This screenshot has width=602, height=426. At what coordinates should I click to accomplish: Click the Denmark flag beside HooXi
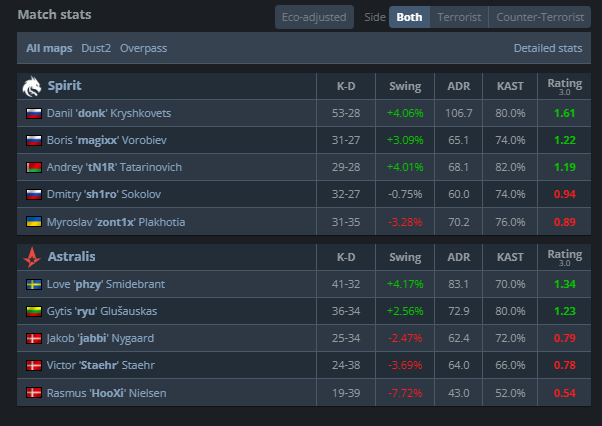pos(34,393)
